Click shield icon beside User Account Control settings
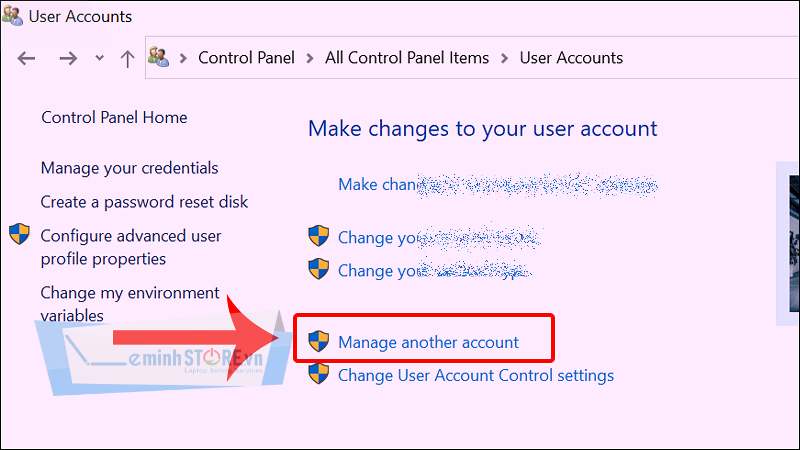800x450 pixels. click(x=319, y=373)
